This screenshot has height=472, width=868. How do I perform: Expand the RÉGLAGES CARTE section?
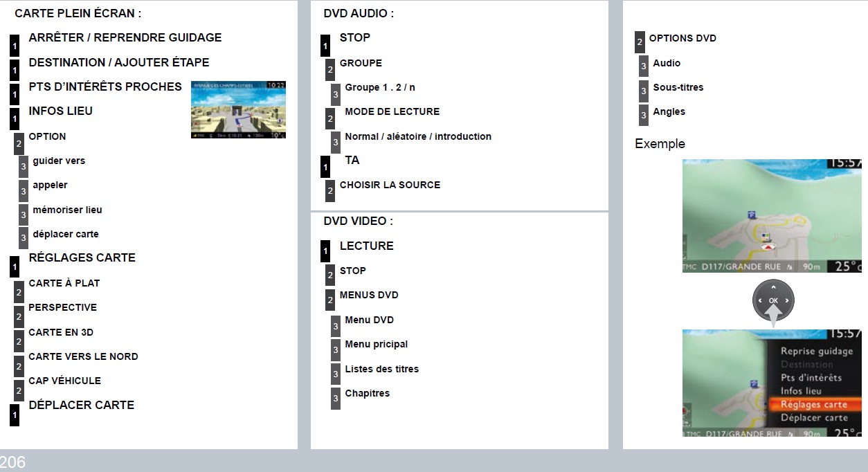[x=82, y=258]
